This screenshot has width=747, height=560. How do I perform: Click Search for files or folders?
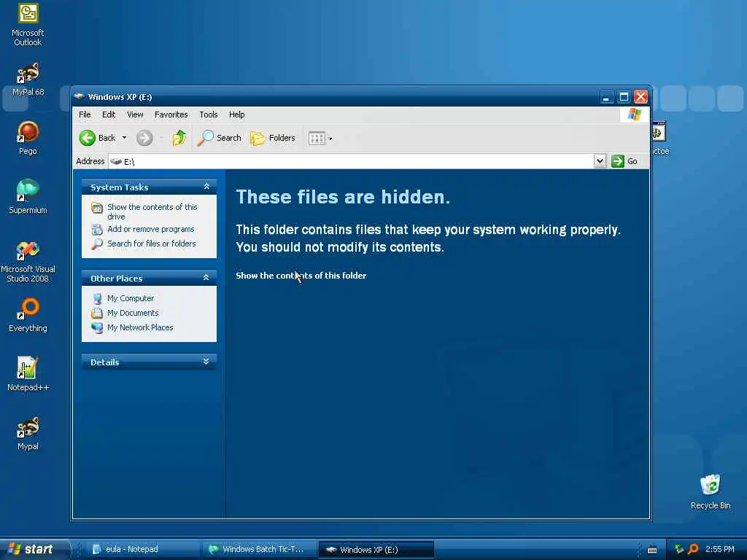point(152,244)
